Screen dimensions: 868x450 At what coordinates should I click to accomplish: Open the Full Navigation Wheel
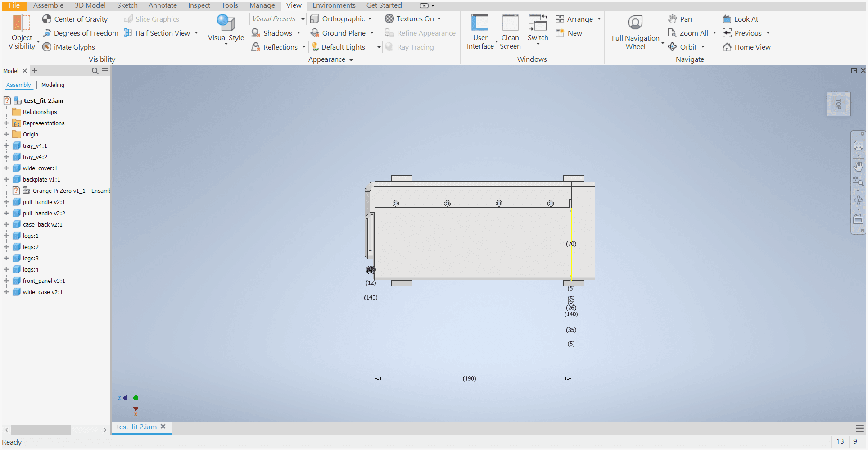pyautogui.click(x=635, y=32)
